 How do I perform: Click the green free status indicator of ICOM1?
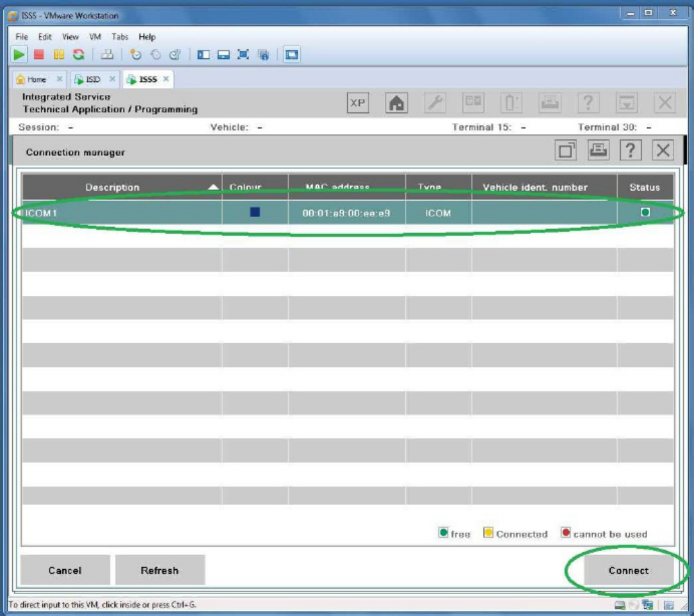[x=645, y=212]
